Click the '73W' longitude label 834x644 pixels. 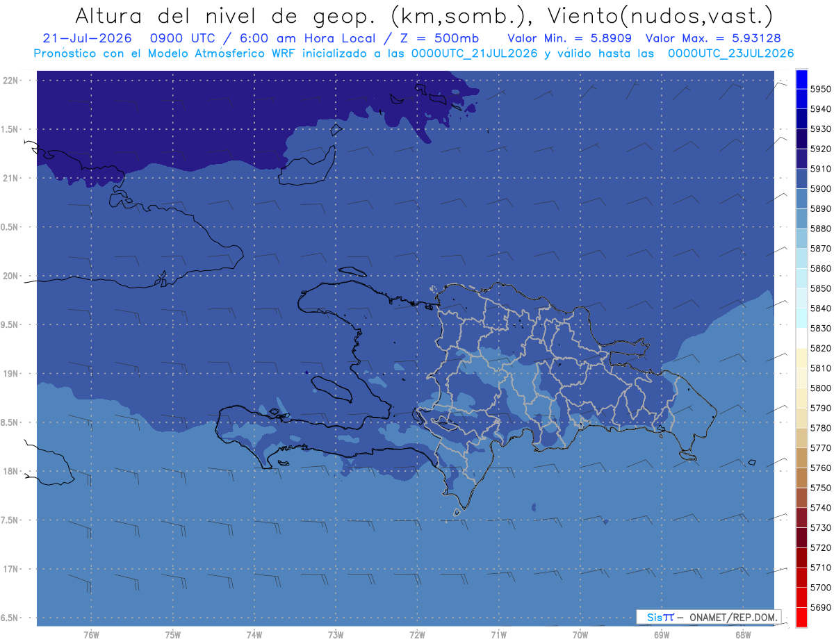click(x=336, y=635)
